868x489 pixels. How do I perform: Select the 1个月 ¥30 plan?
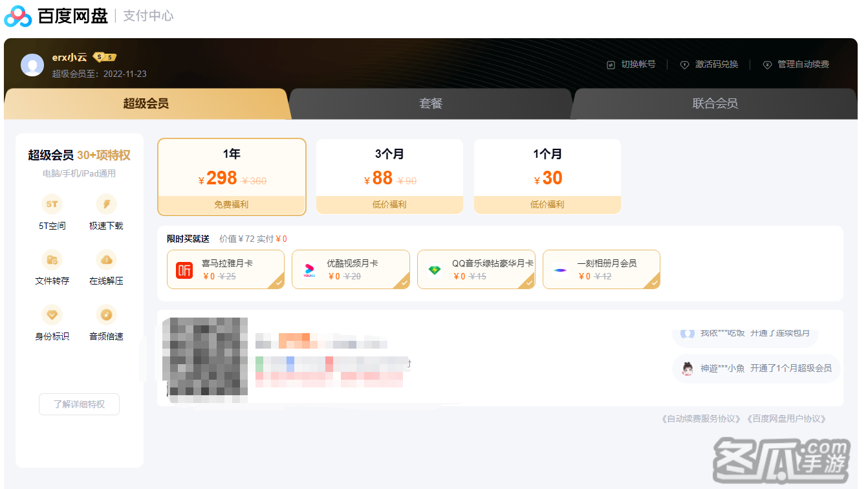pos(547,177)
